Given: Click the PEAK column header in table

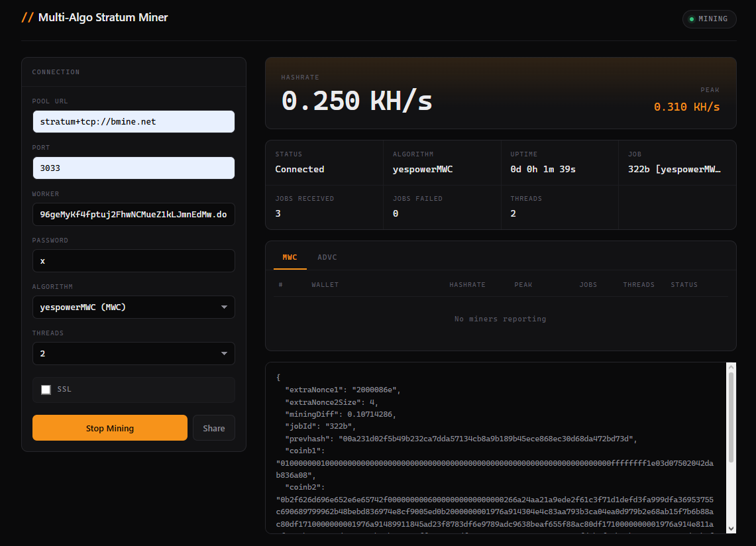Looking at the screenshot, I should coord(523,284).
